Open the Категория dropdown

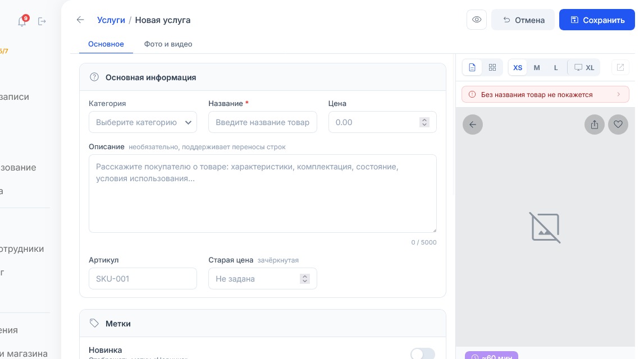(x=143, y=122)
